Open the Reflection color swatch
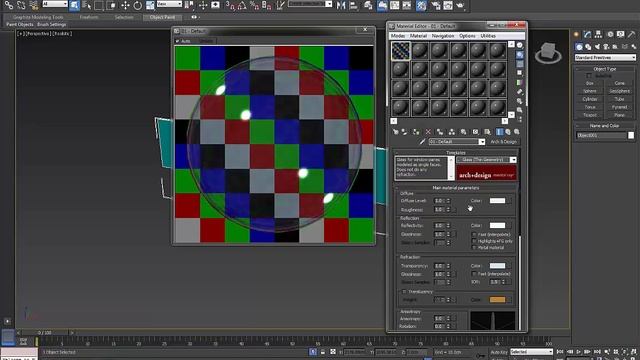 pos(497,225)
